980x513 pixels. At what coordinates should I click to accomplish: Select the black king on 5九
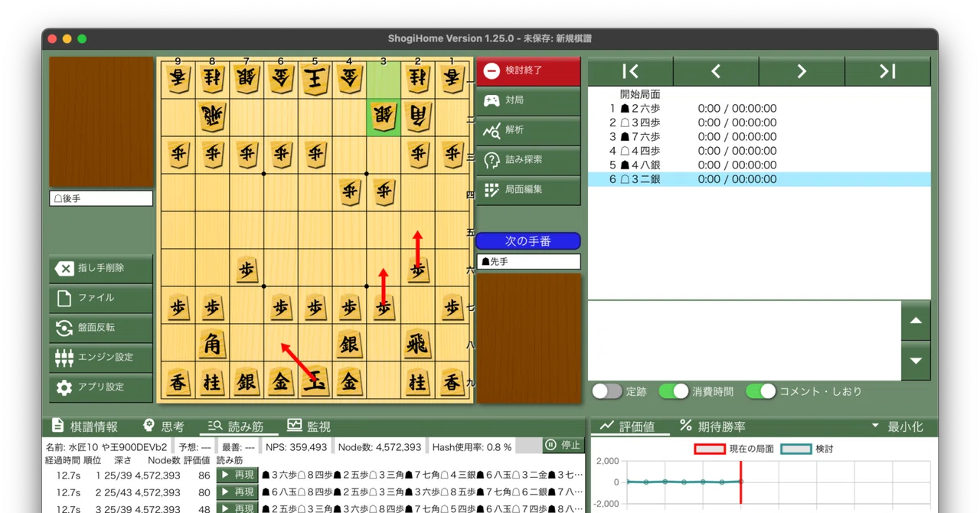point(315,381)
